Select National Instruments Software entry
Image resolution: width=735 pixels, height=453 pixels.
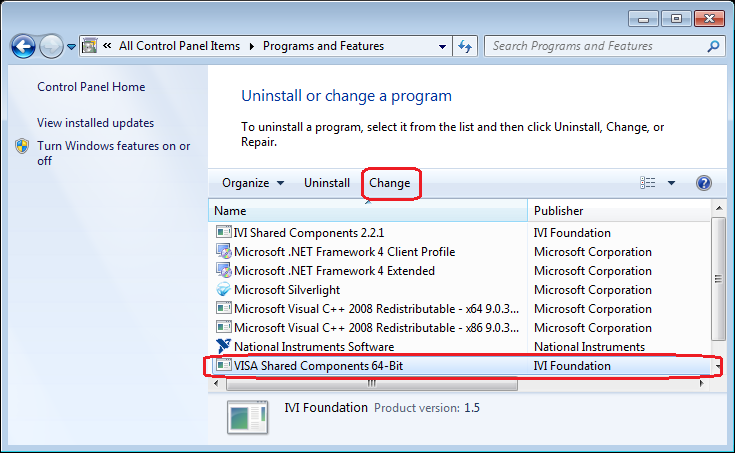click(314, 347)
